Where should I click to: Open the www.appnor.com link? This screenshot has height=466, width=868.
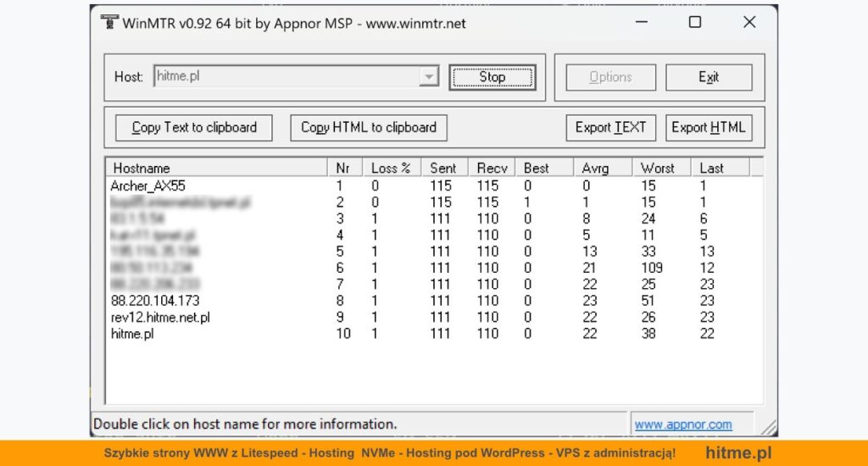coord(683,424)
